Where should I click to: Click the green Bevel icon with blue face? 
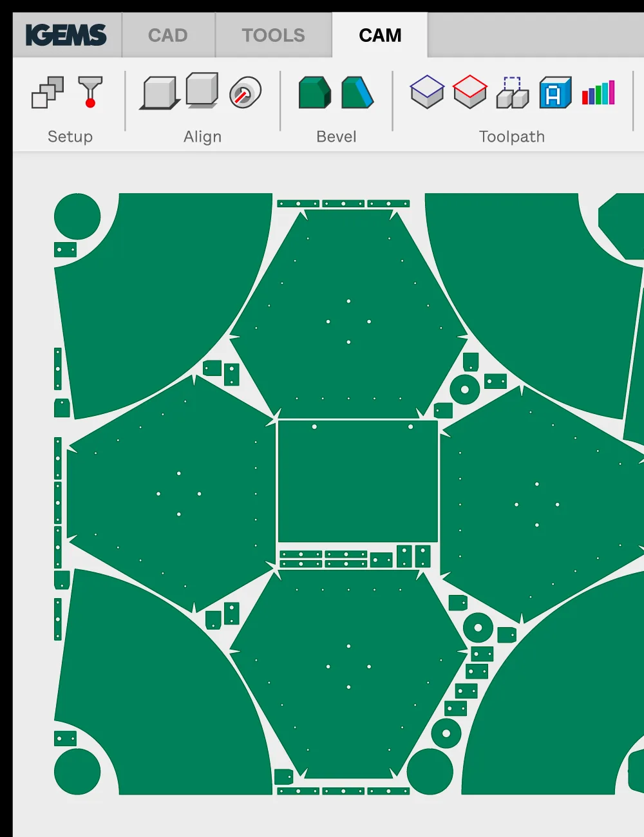tap(357, 92)
